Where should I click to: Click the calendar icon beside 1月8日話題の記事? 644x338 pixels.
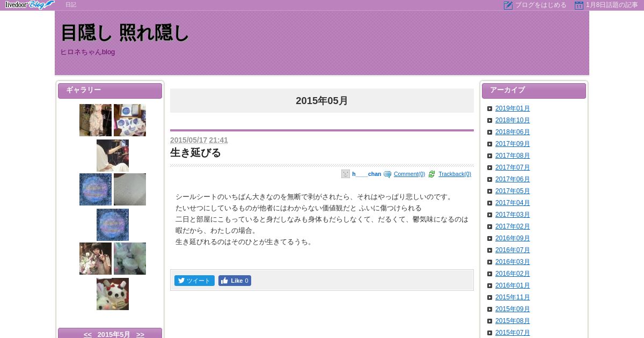[x=579, y=5]
